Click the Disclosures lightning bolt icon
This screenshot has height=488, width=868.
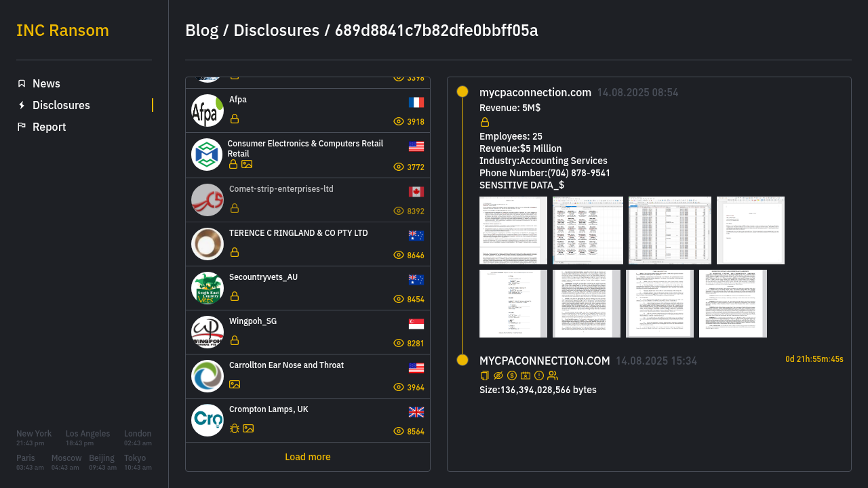click(x=22, y=105)
